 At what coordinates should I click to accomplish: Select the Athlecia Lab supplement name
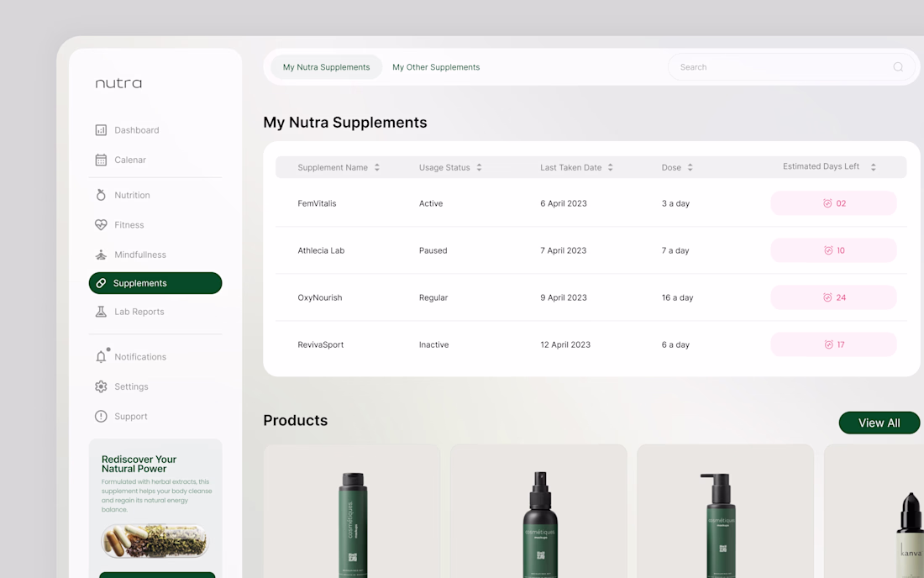click(x=321, y=250)
